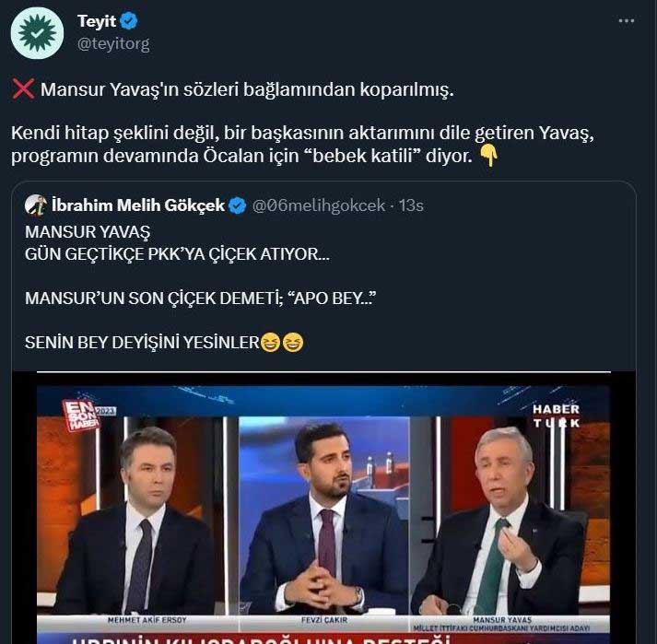Open Teyit profile avatar

pyautogui.click(x=37, y=33)
